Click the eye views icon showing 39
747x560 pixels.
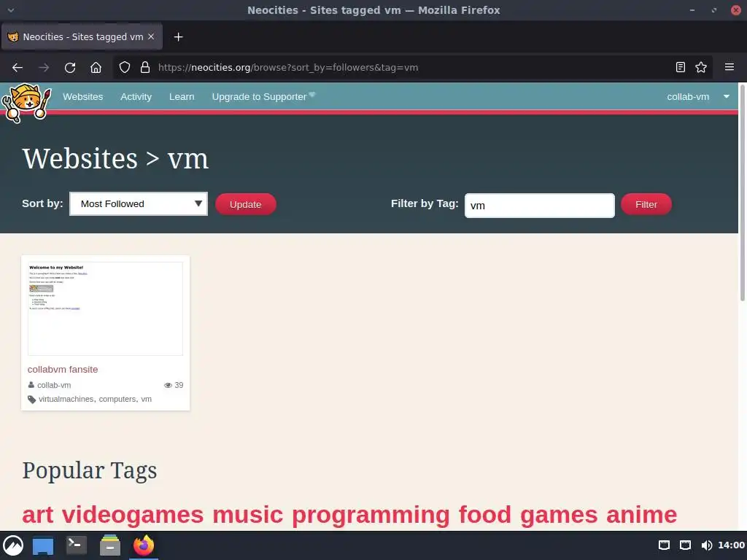pyautogui.click(x=168, y=385)
